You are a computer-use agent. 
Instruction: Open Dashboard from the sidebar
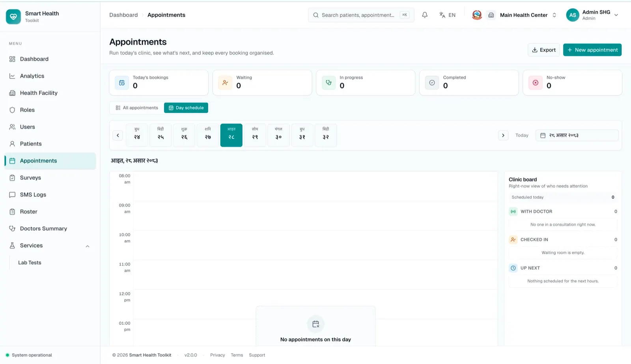tap(50, 59)
